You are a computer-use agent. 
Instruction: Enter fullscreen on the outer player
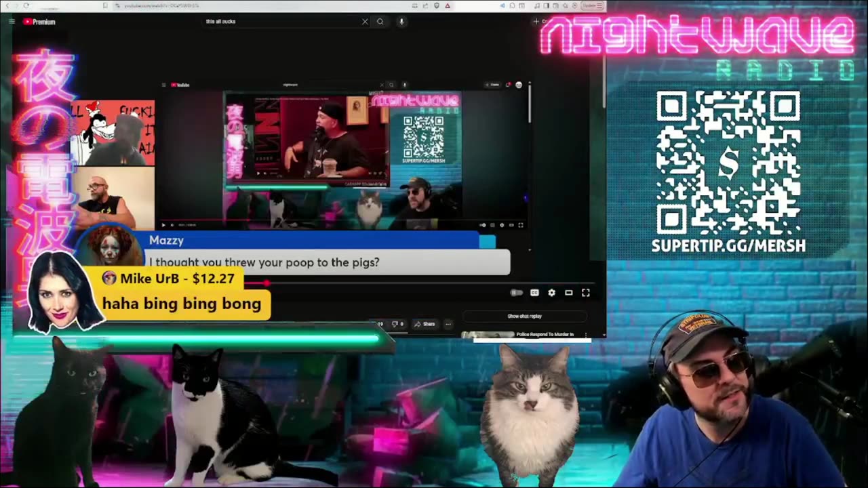[x=586, y=293]
